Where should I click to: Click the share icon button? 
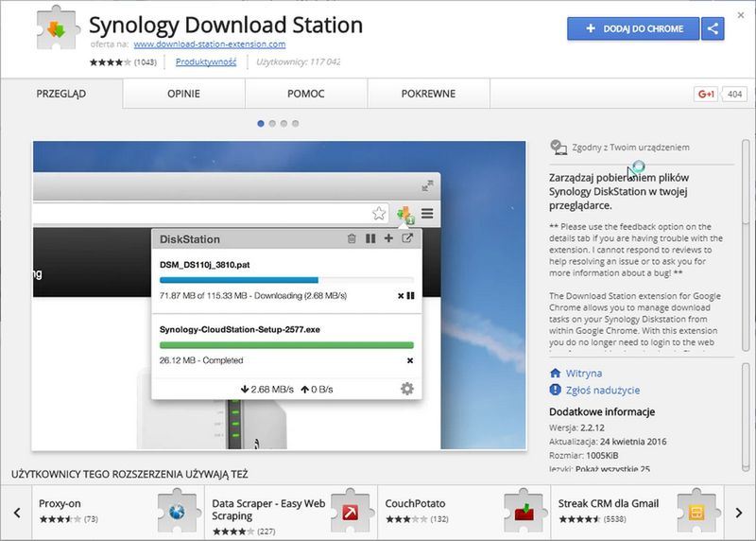click(713, 28)
